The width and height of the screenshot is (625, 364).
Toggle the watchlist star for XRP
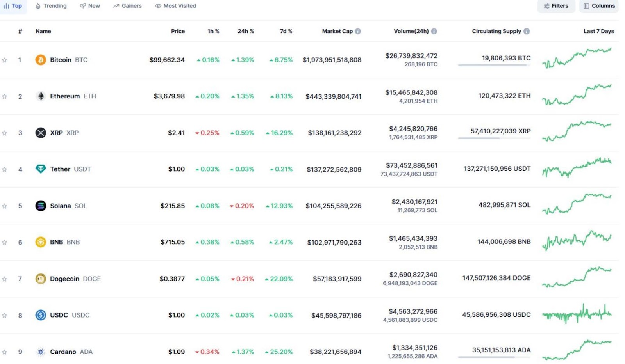4,133
